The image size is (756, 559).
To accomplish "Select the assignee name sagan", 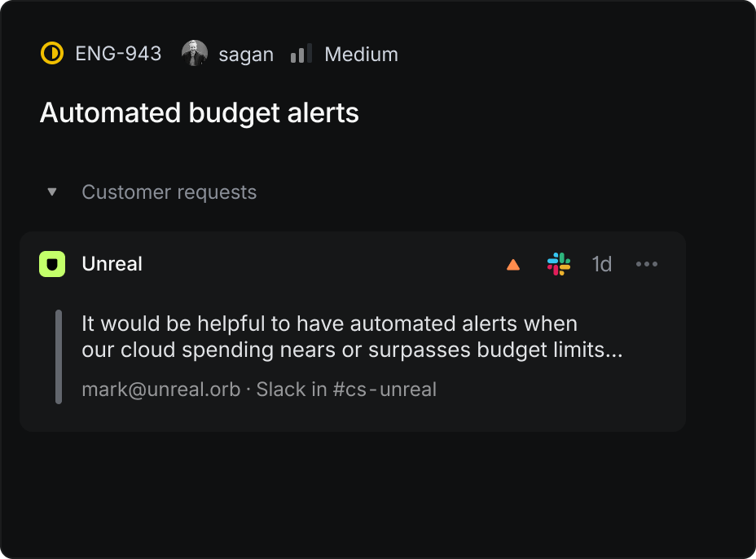I will [246, 55].
